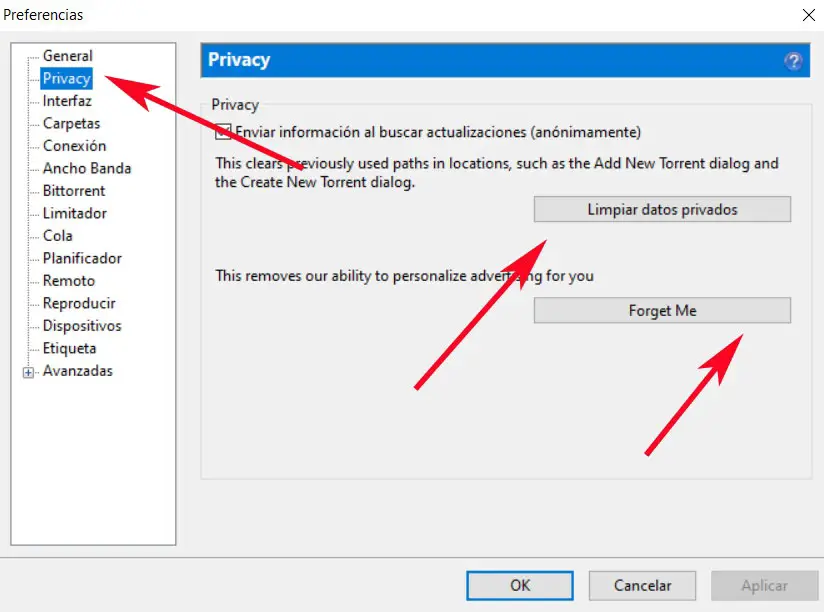This screenshot has height=612, width=824.
Task: Select General in the preferences tree
Action: point(67,56)
